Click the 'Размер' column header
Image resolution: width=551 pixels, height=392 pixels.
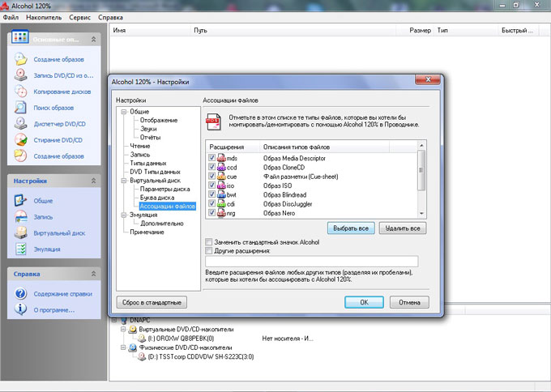coord(415,30)
